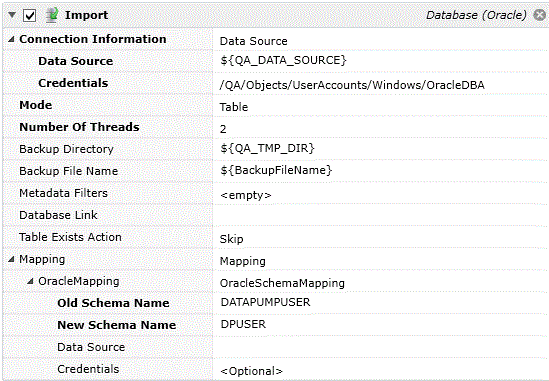Collapse the Import panel using the header arrow

pyautogui.click(x=12, y=15)
